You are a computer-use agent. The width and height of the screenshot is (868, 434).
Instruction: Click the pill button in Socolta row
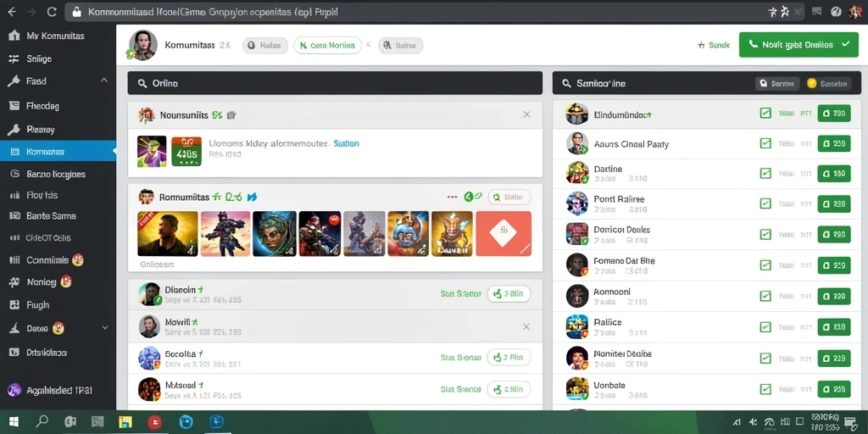click(509, 358)
